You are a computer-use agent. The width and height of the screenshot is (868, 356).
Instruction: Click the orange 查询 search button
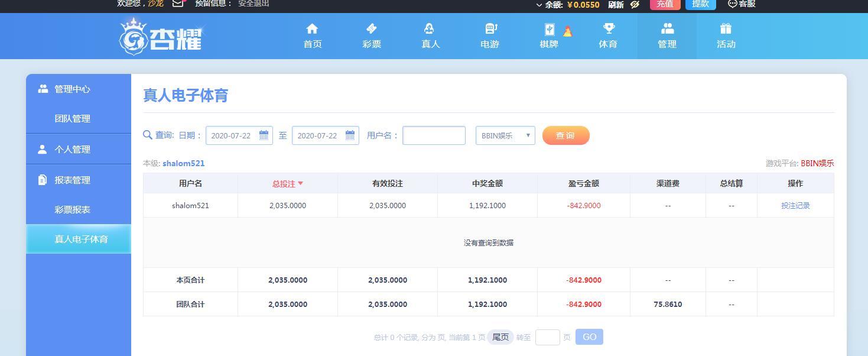(x=566, y=135)
